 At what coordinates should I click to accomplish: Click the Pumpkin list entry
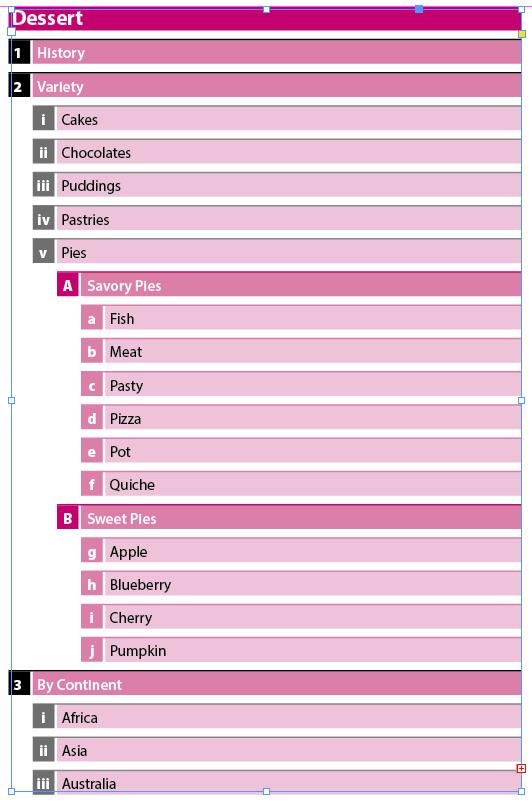point(301,651)
